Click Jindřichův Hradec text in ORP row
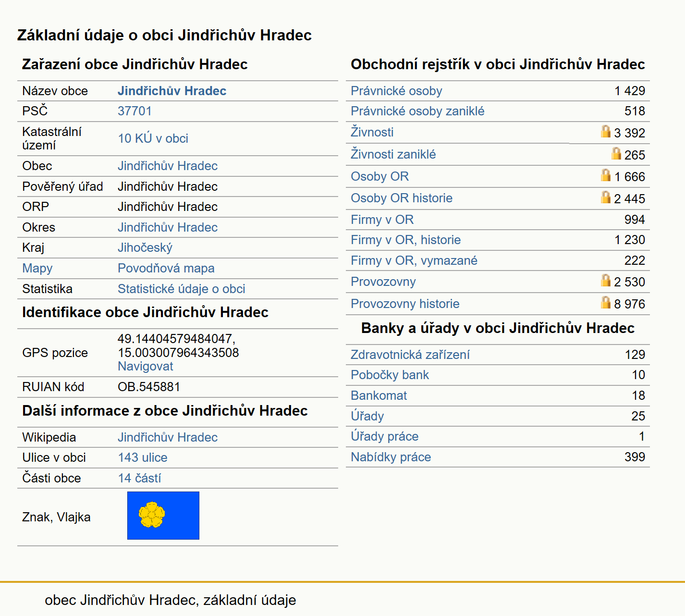This screenshot has height=616, width=685. coord(168,207)
